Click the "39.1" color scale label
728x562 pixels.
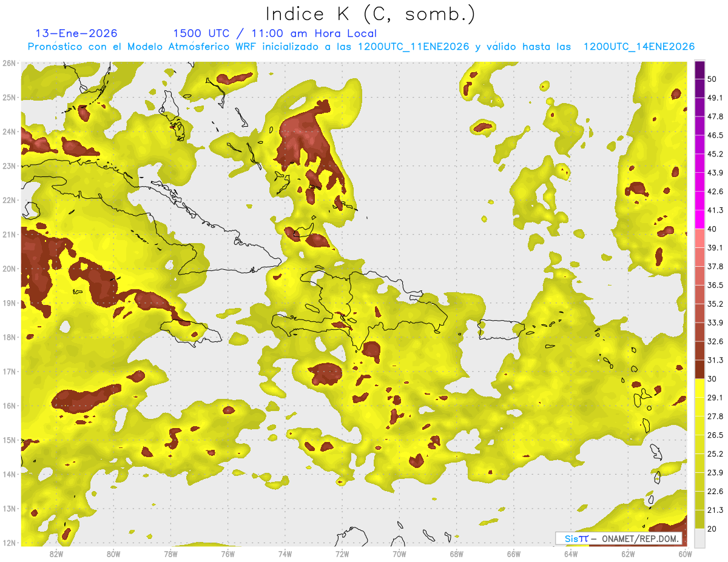[715, 248]
